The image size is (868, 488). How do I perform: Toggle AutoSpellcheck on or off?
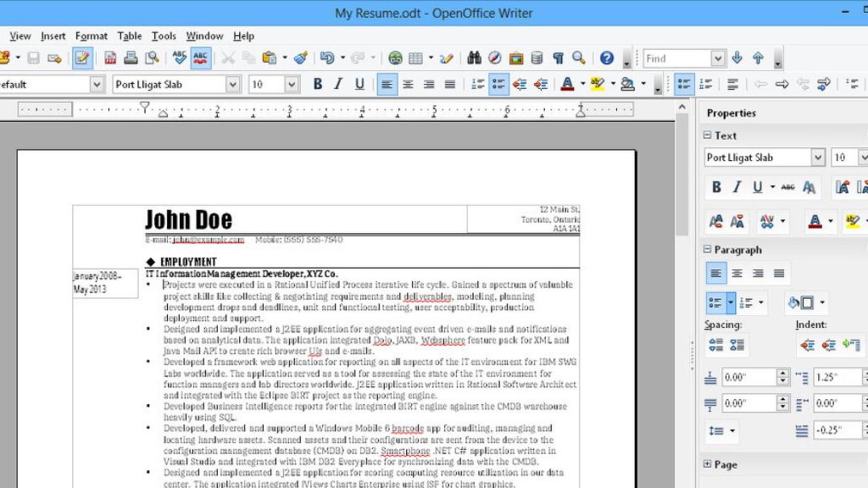click(x=198, y=58)
